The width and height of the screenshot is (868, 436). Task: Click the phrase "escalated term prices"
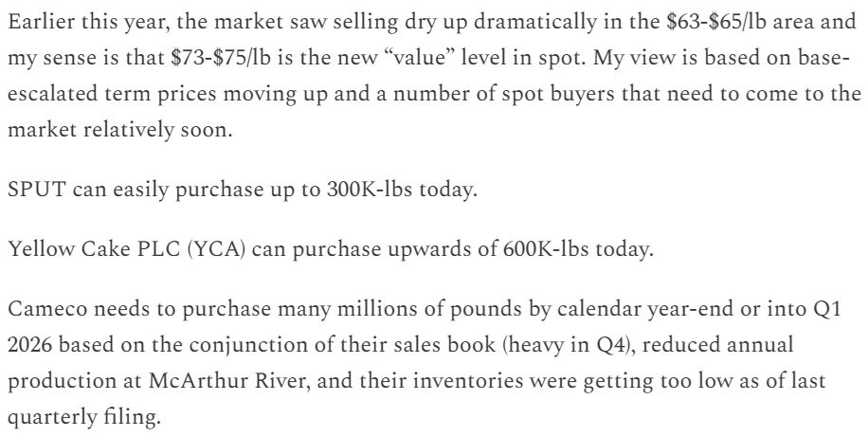pos(113,94)
